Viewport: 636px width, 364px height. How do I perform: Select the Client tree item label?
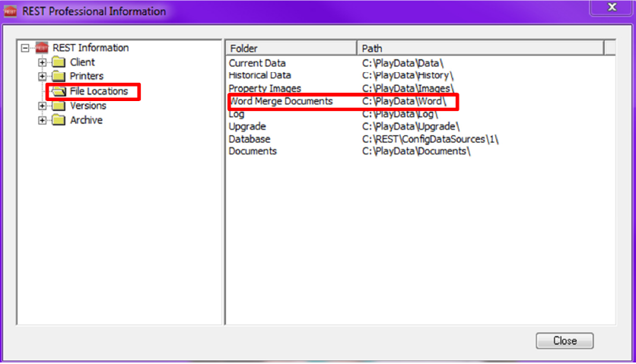[x=82, y=62]
